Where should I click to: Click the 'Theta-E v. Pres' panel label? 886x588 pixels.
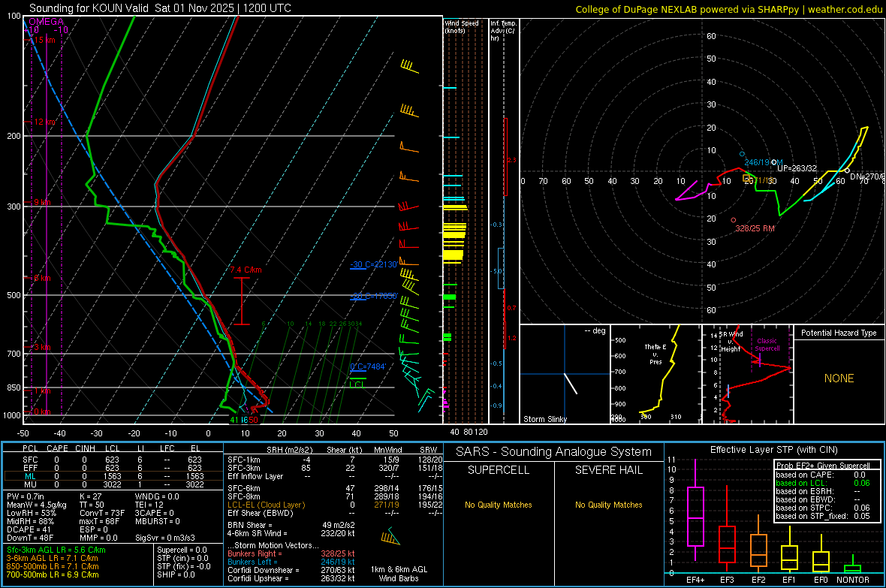655,354
